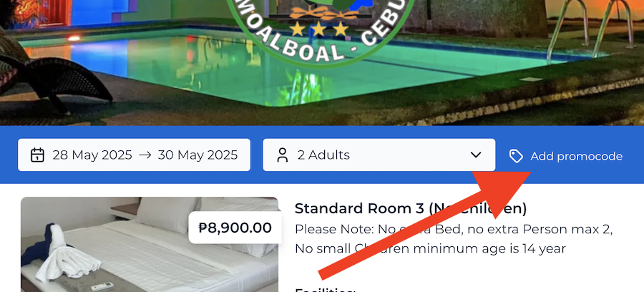
Task: Expand the 2 Adults chevron arrow
Action: coord(476,155)
